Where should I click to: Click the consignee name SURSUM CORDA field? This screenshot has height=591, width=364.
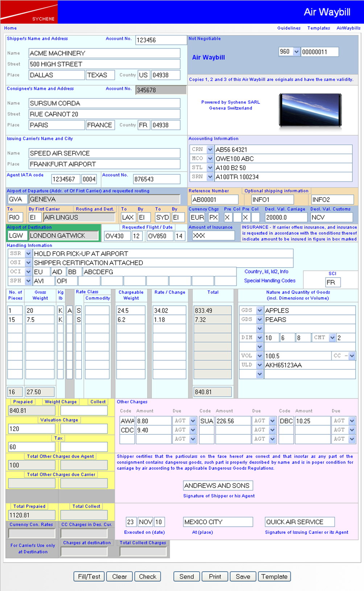coord(104,103)
